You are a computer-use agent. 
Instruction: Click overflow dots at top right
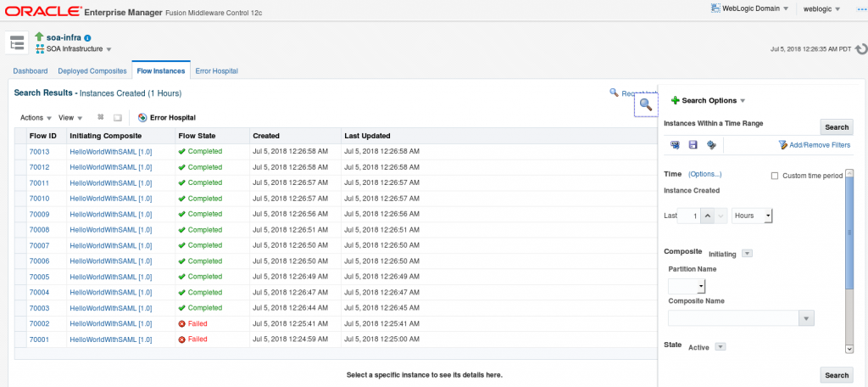(861, 9)
